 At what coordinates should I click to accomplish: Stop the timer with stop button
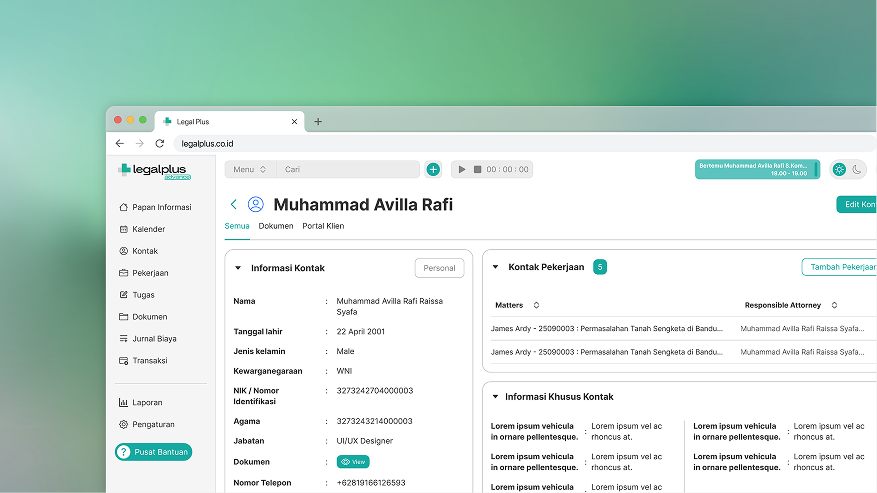click(477, 170)
